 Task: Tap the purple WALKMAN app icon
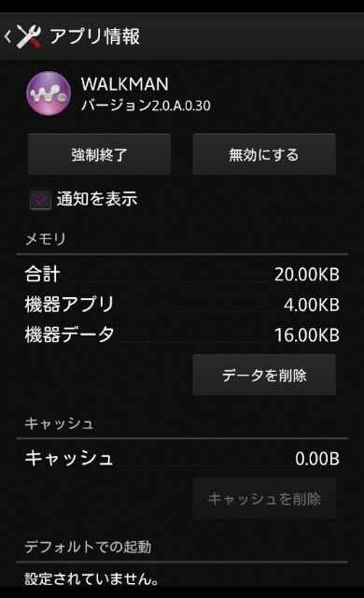point(49,93)
